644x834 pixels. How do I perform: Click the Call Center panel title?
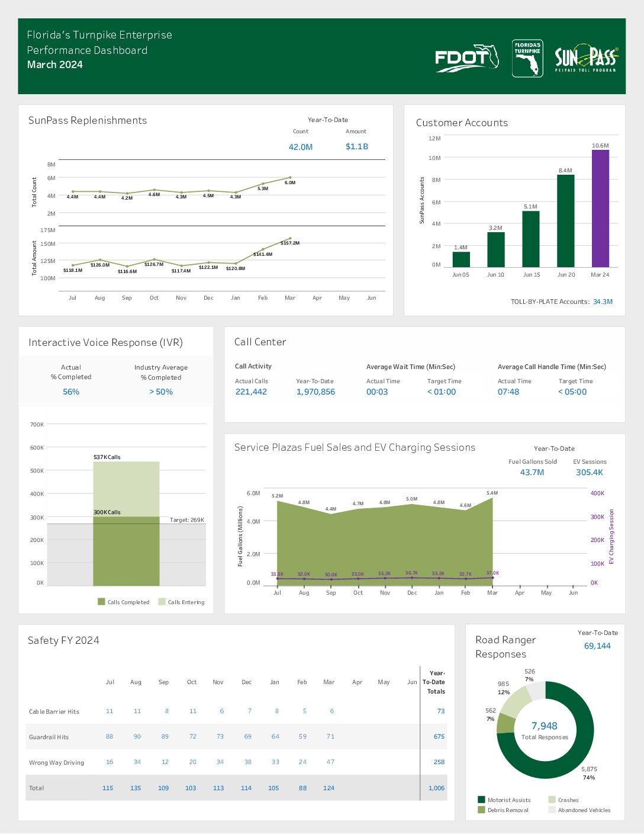click(260, 342)
